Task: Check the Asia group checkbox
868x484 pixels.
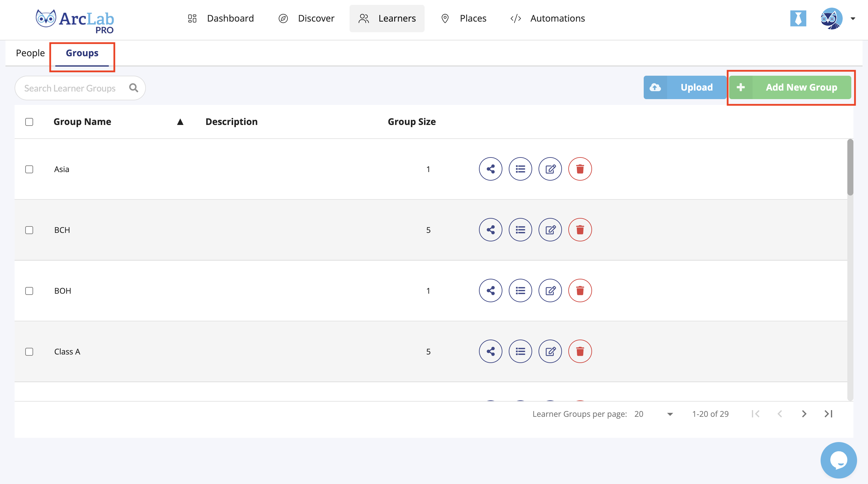Action: click(x=29, y=169)
